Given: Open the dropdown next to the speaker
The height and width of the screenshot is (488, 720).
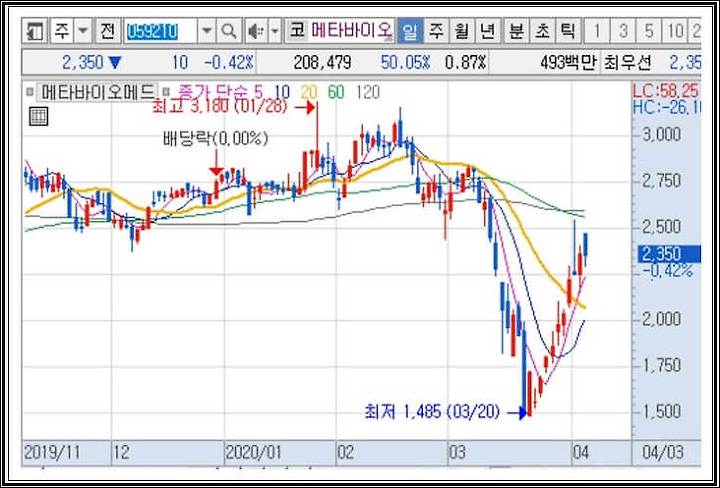Looking at the screenshot, I should 275,32.
